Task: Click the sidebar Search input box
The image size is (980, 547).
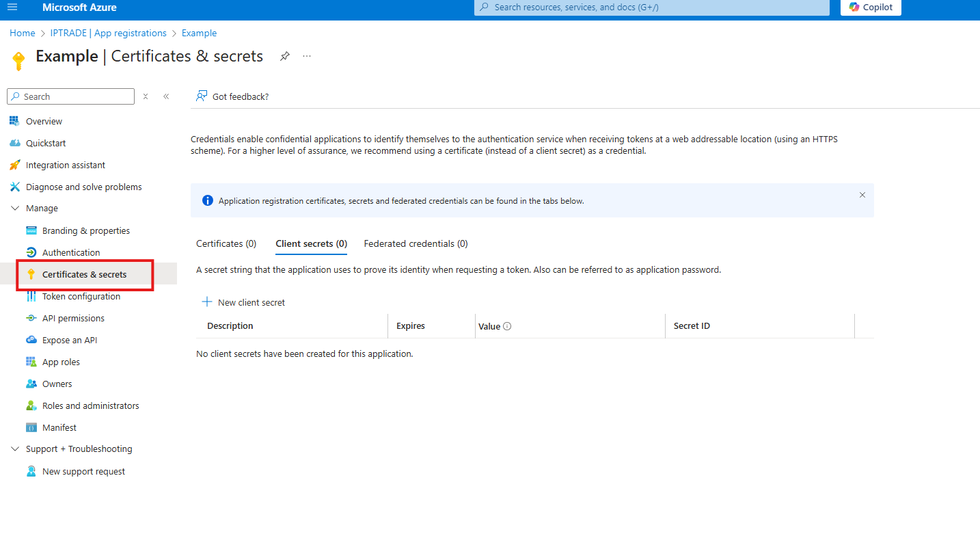Action: pyautogui.click(x=70, y=96)
